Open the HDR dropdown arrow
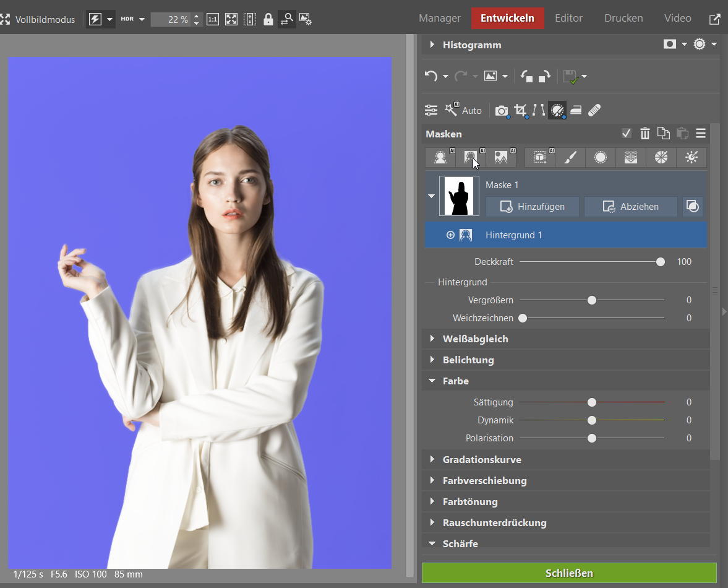 click(x=142, y=19)
